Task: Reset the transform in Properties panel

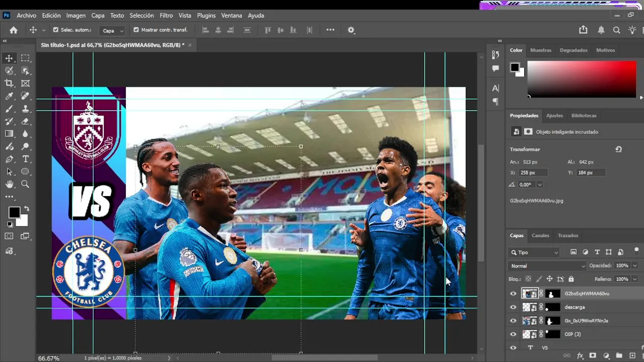Action: tap(618, 149)
